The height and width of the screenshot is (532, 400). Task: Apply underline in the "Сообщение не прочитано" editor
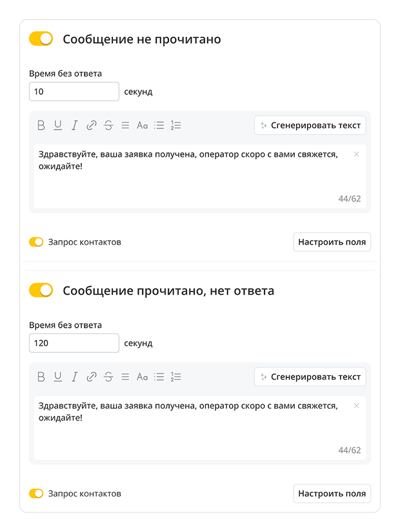[x=58, y=126]
